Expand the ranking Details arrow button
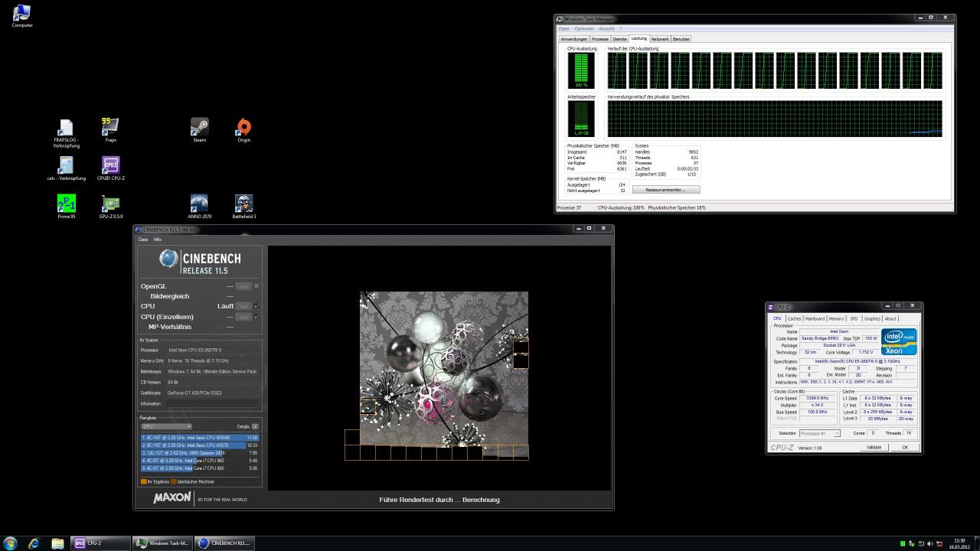Screen dimensions: 980x551 256,426
